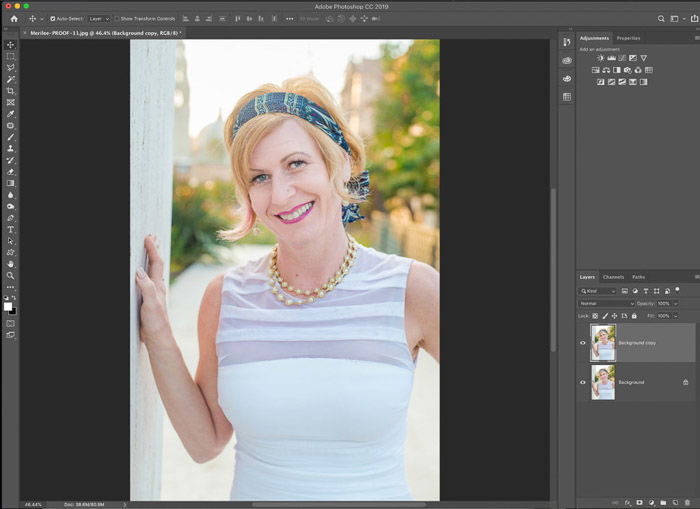700x509 pixels.
Task: Select the History Brush tool
Action: (10, 160)
